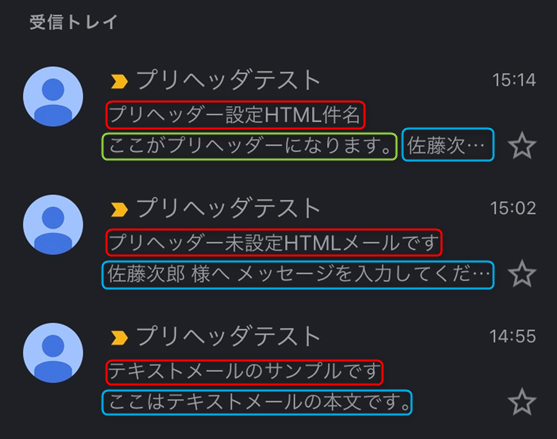Click importance marker on the 14:55 email
Viewport: 557px width, 439px height.
point(119,338)
